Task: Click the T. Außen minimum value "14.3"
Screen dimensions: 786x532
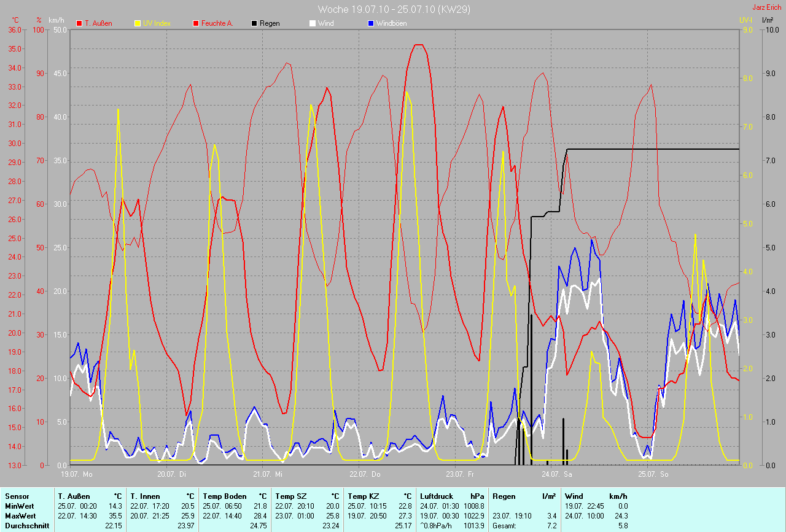Action: [115, 506]
